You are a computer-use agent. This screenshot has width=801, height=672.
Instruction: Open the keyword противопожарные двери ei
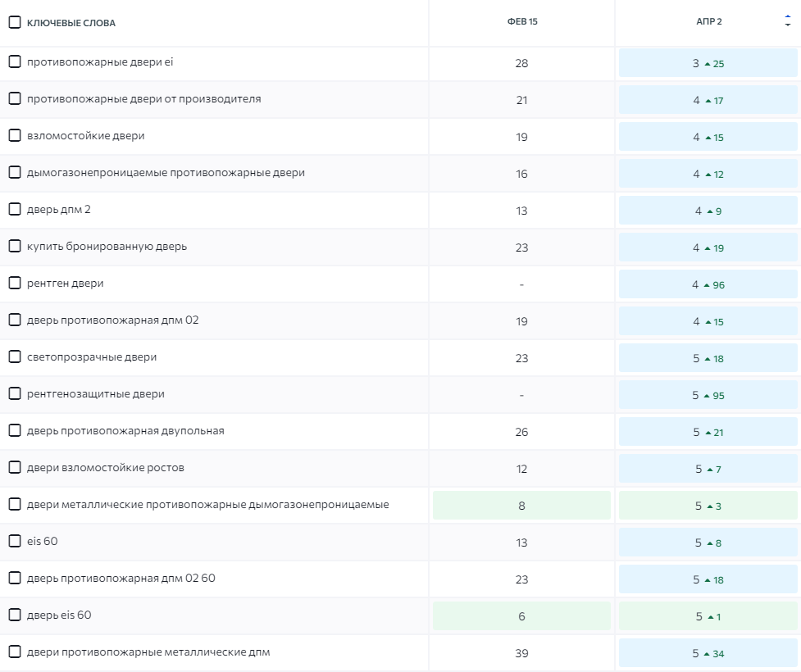100,61
